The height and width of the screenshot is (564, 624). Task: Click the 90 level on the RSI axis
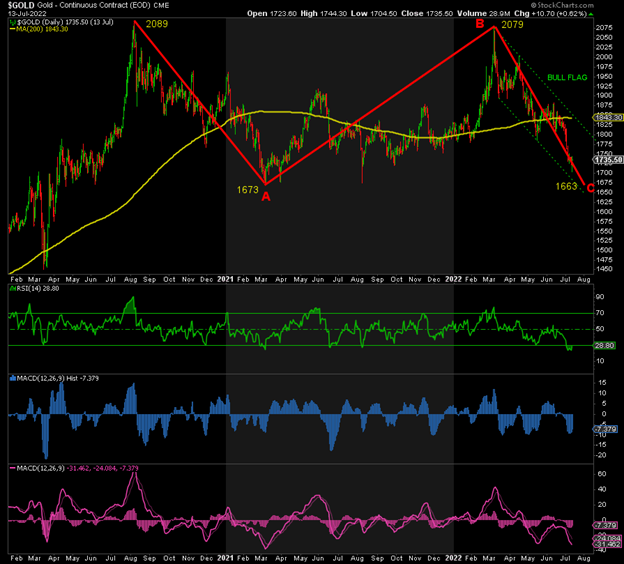[x=600, y=297]
